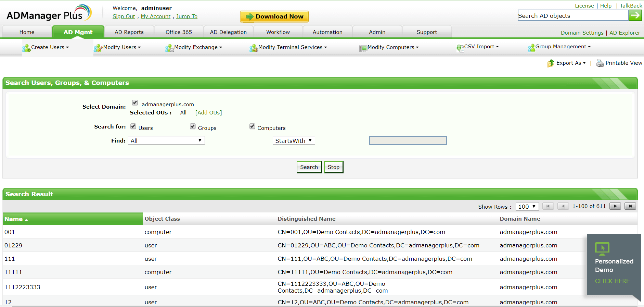Go to last page of results
Screen dimensions: 644x307
(x=630, y=206)
